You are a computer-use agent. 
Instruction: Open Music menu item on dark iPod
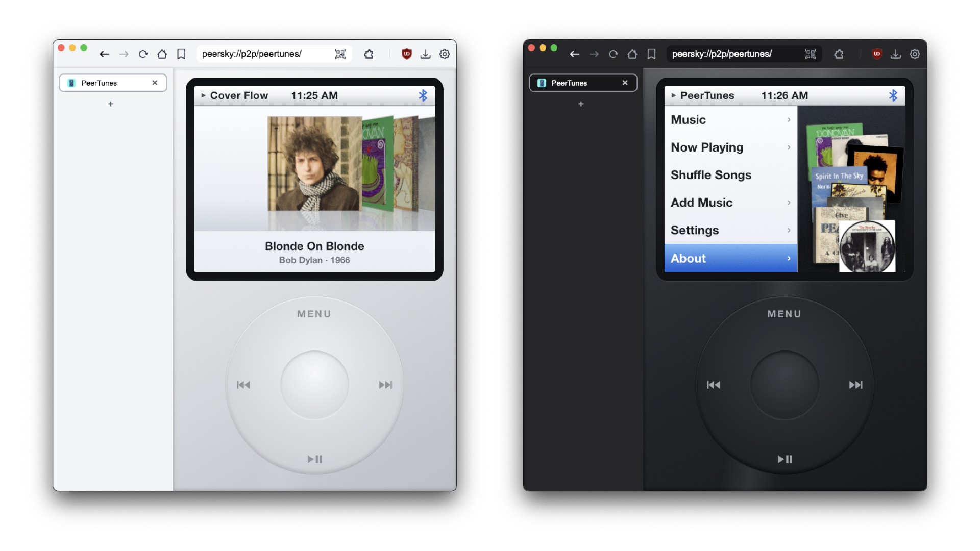click(x=731, y=120)
